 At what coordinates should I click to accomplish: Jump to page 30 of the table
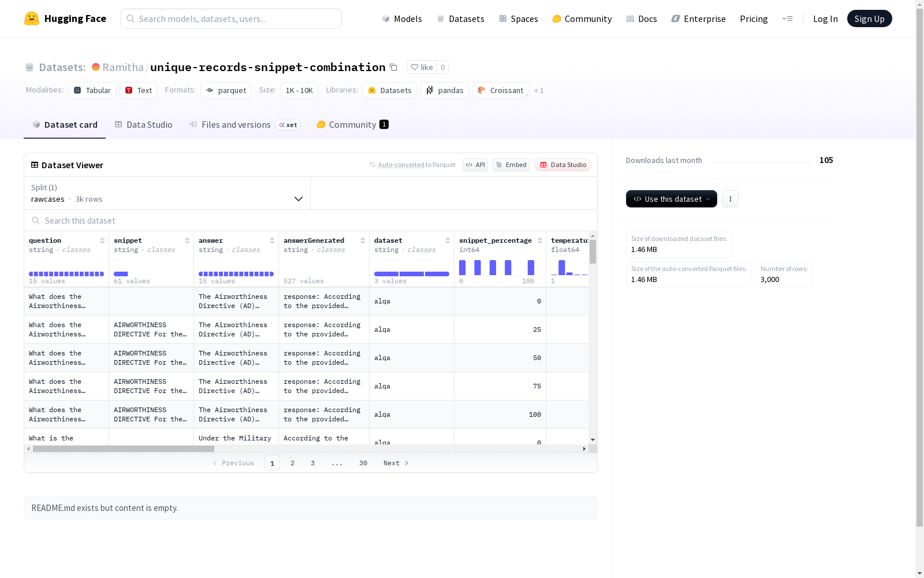(363, 463)
